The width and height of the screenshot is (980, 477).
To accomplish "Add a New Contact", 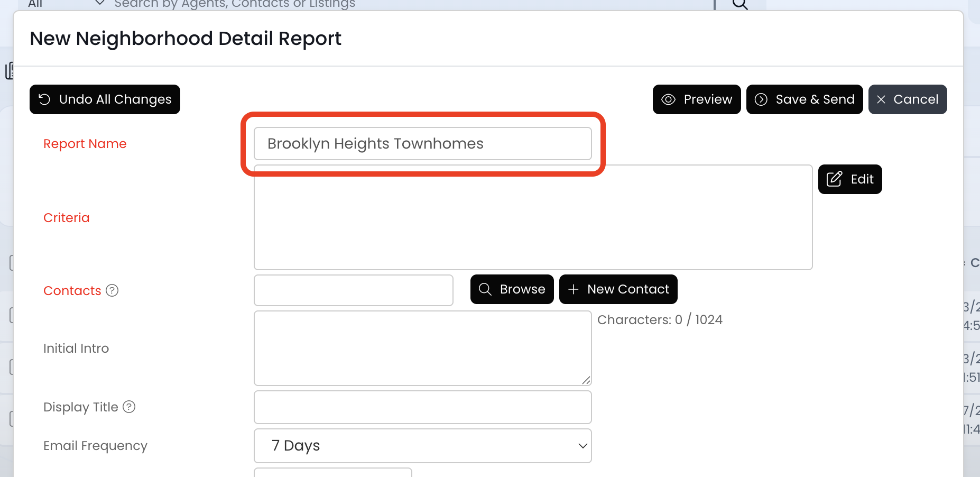I will pyautogui.click(x=618, y=289).
